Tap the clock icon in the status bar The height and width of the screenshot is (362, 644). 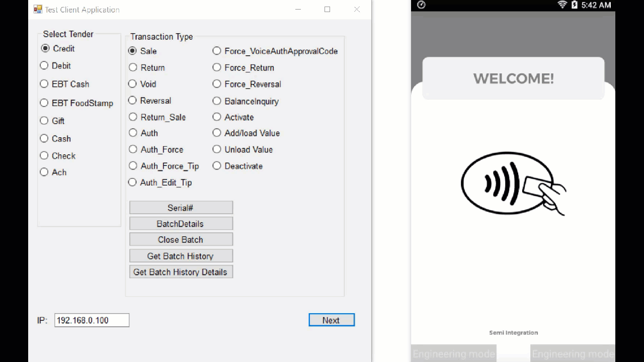pos(422,5)
